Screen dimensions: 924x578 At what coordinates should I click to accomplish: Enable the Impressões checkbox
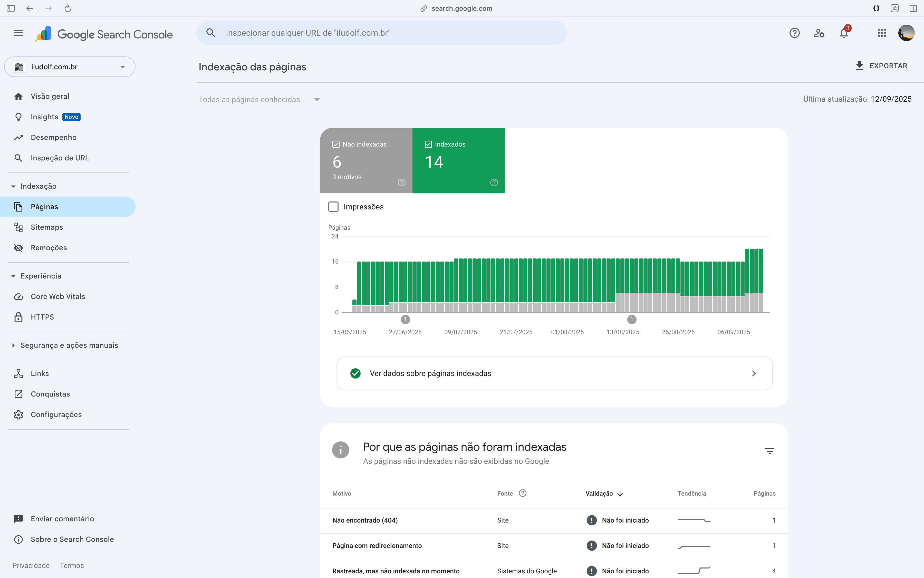pyautogui.click(x=333, y=206)
